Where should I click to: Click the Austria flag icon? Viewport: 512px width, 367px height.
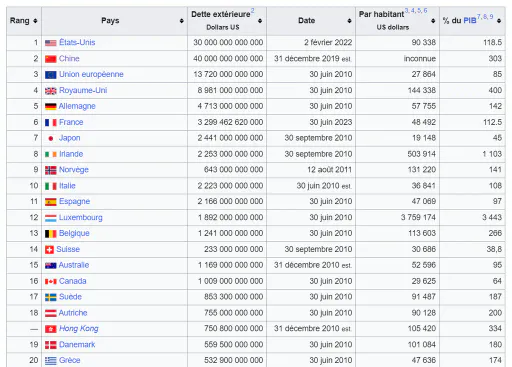pyautogui.click(x=51, y=313)
